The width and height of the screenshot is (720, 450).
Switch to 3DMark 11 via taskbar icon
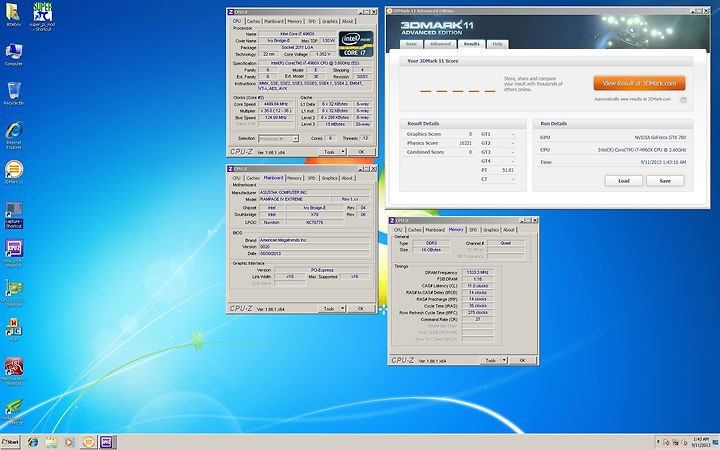pos(89,442)
